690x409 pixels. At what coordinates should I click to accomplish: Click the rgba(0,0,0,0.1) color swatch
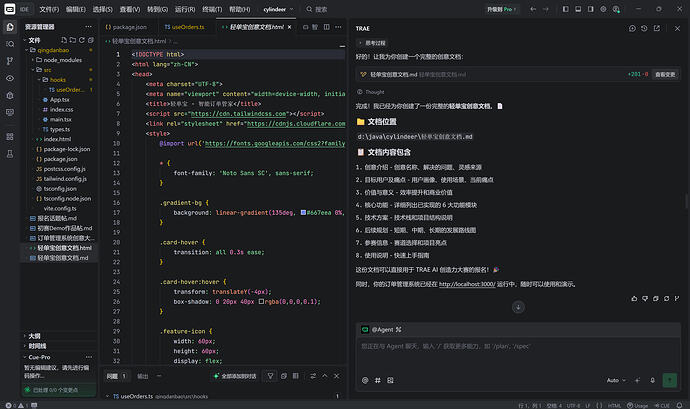(x=261, y=302)
